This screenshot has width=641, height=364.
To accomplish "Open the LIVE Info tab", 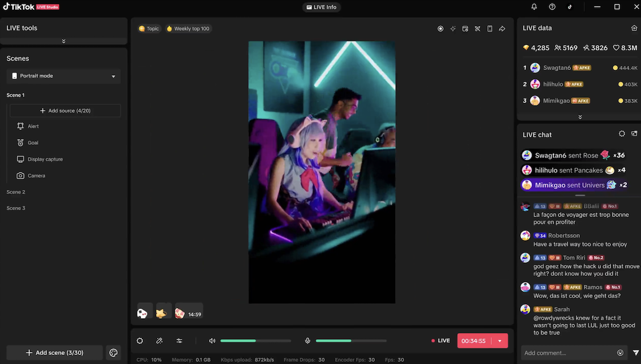I will click(321, 7).
